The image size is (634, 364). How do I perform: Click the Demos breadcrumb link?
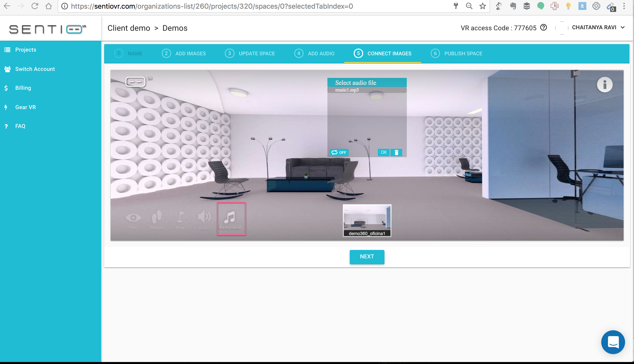175,28
